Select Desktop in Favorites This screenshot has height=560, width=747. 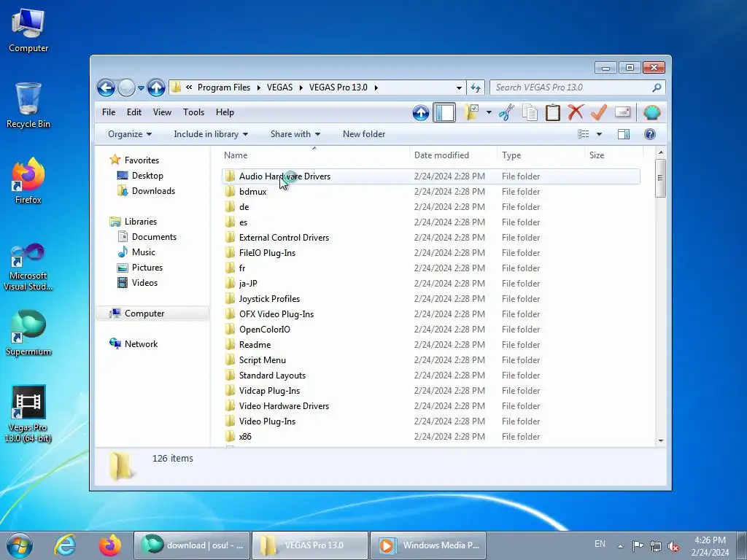pyautogui.click(x=147, y=176)
